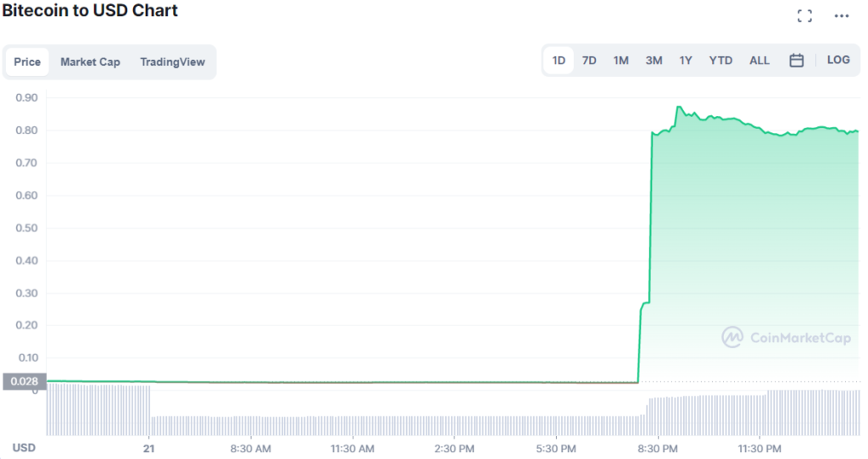Image resolution: width=868 pixels, height=459 pixels.
Task: Click the 8:30 PM axis label
Action: (657, 449)
